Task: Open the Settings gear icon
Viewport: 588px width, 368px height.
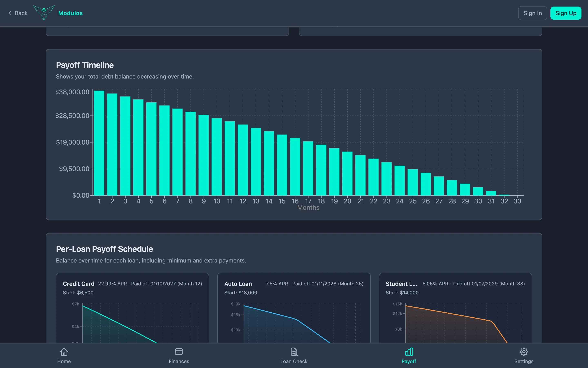Action: pos(524,352)
